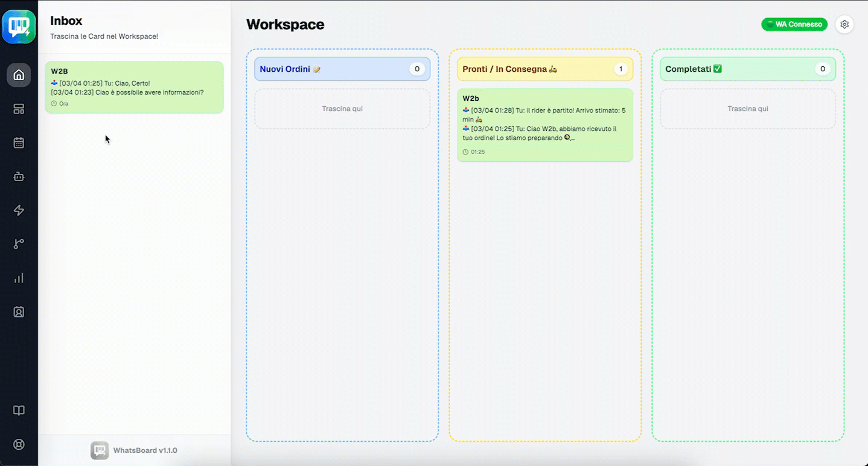Click the Pronti / In Consegna column header

pos(545,69)
